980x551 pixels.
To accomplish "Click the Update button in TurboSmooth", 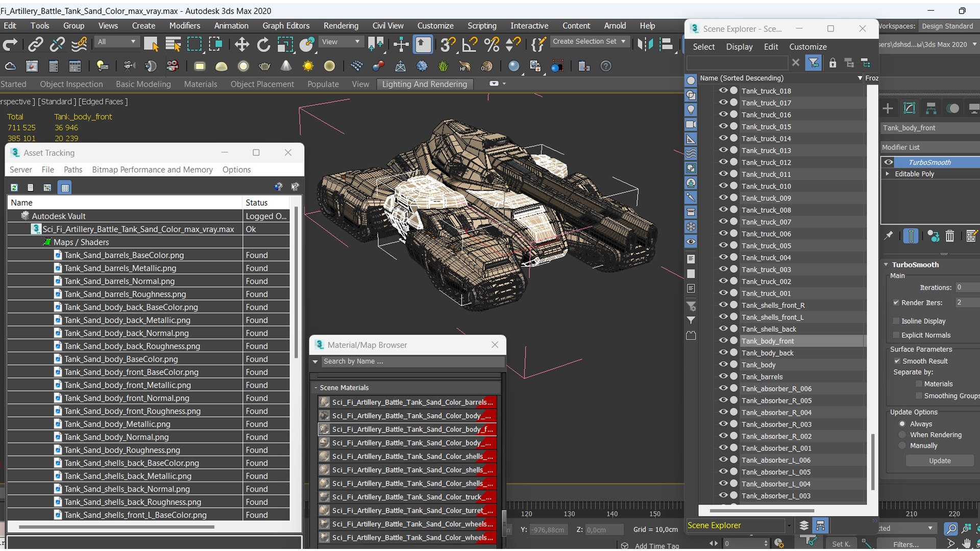I will tap(940, 461).
